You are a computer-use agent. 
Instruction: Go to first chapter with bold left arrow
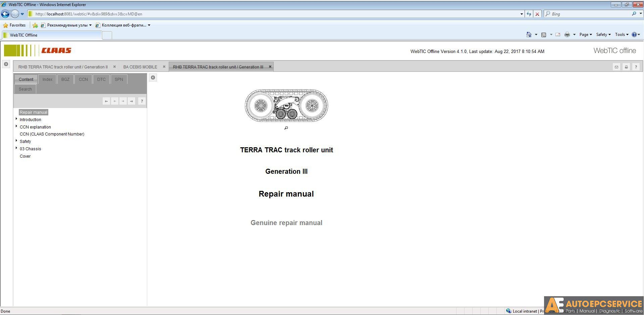point(106,101)
